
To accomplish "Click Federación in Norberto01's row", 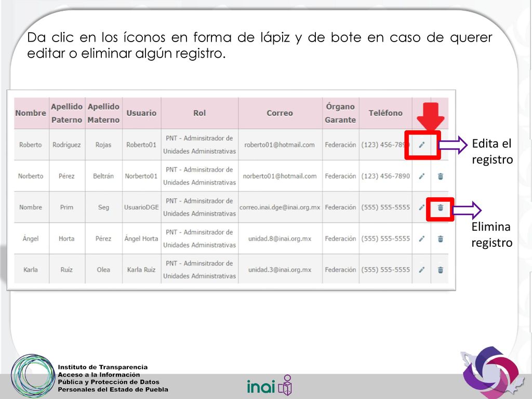I will (340, 176).
